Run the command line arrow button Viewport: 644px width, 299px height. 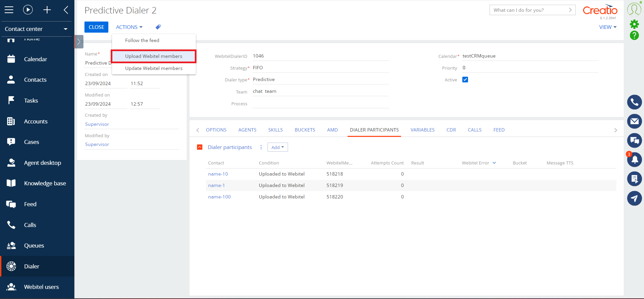click(x=570, y=10)
